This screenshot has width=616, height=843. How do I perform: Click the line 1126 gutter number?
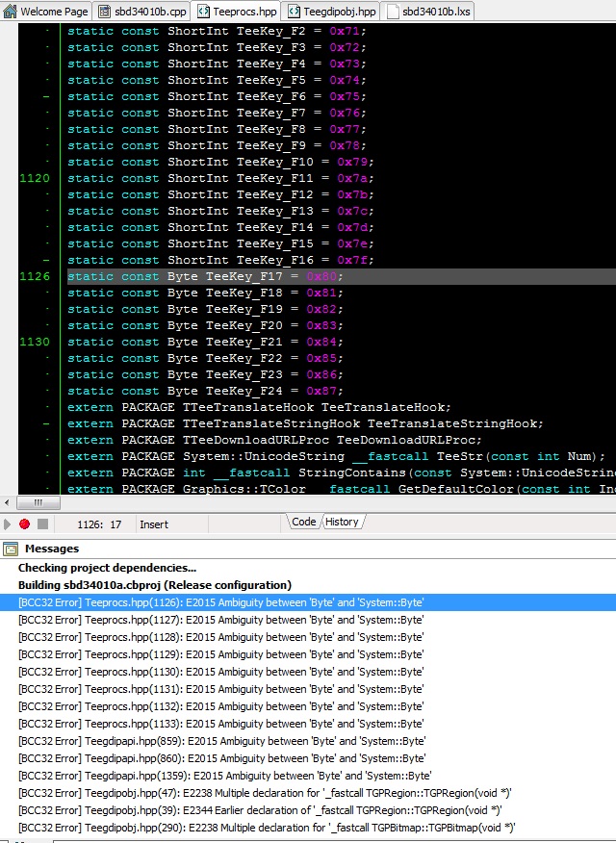(x=33, y=276)
